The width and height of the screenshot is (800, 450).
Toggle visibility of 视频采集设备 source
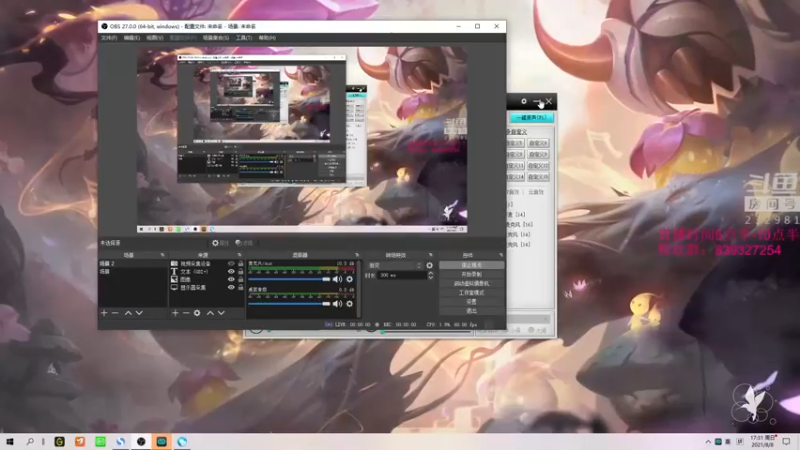231,264
